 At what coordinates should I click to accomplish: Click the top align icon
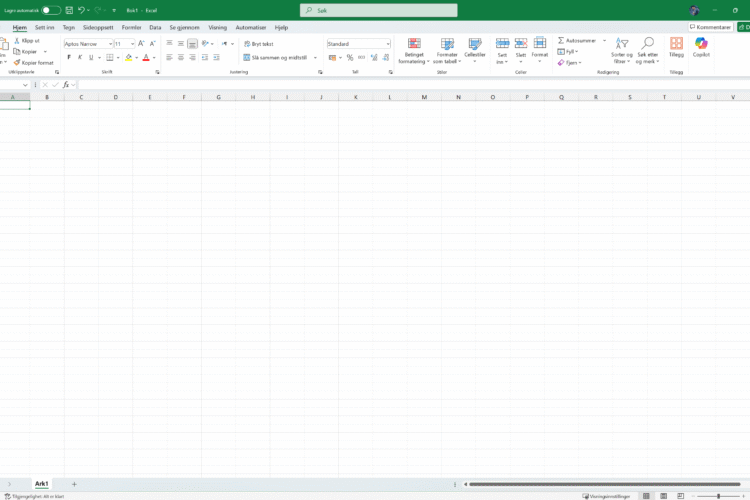(x=169, y=44)
